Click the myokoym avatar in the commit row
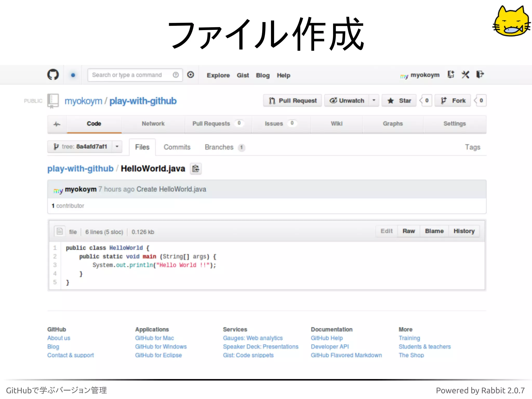Image resolution: width=532 pixels, height=399 pixels. coord(58,190)
